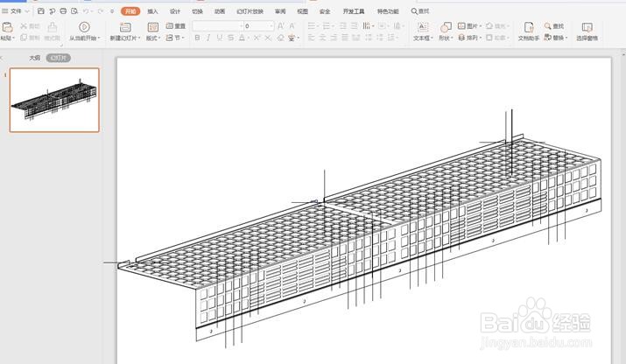The height and width of the screenshot is (364, 626).
Task: Click the Find magnifier icon in ribbon
Action: (548, 26)
